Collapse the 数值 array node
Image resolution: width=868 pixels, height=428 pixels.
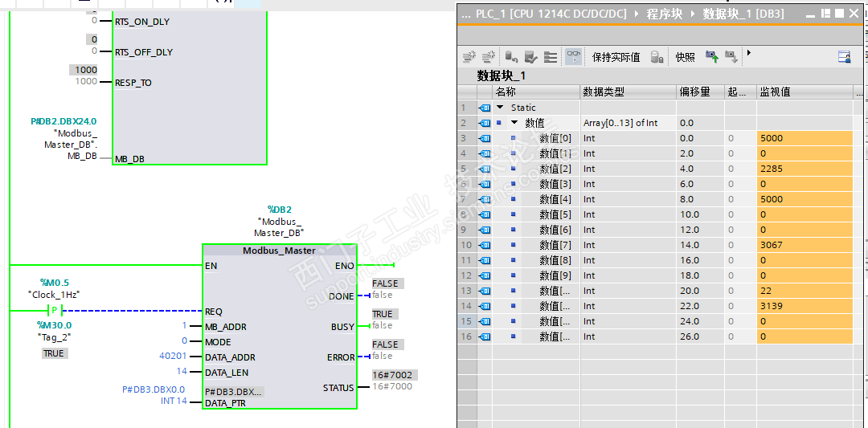coord(514,123)
